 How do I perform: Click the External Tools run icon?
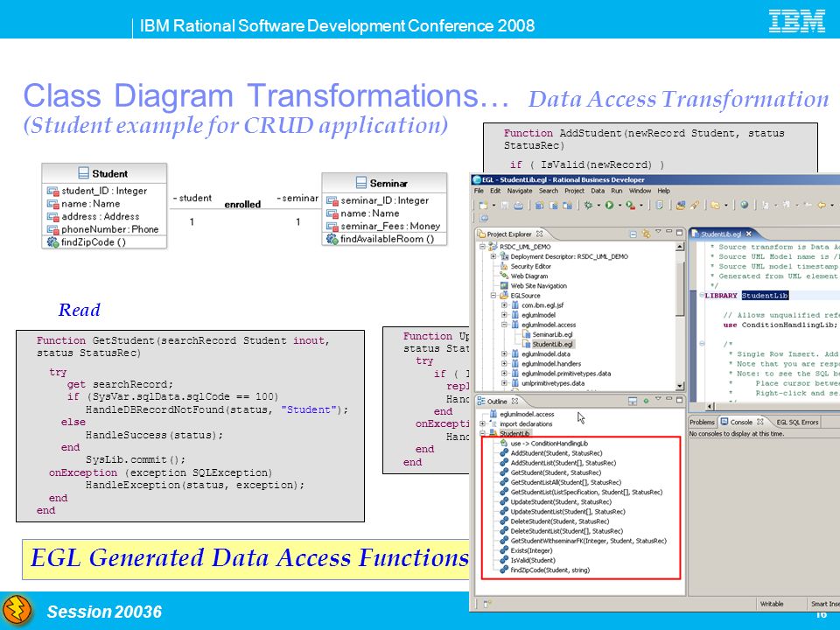tap(631, 205)
